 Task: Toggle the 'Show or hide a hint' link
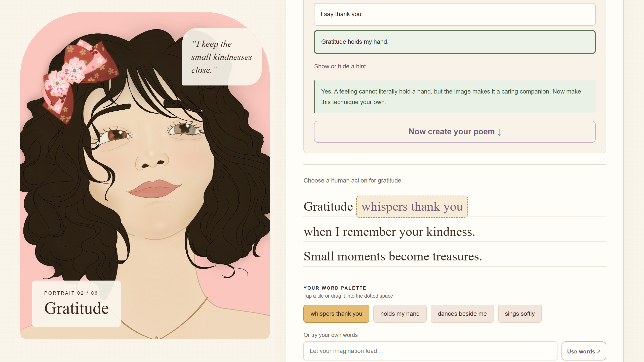pos(340,66)
